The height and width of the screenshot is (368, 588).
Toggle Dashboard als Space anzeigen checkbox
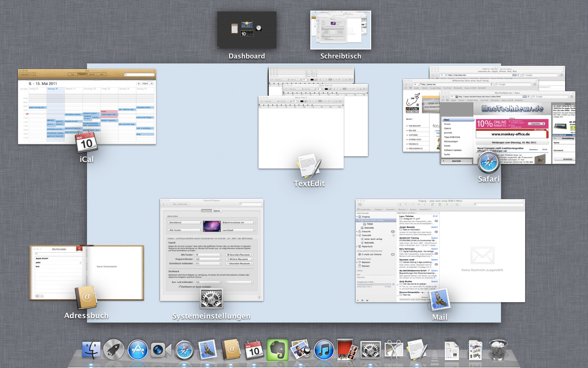pos(180,287)
